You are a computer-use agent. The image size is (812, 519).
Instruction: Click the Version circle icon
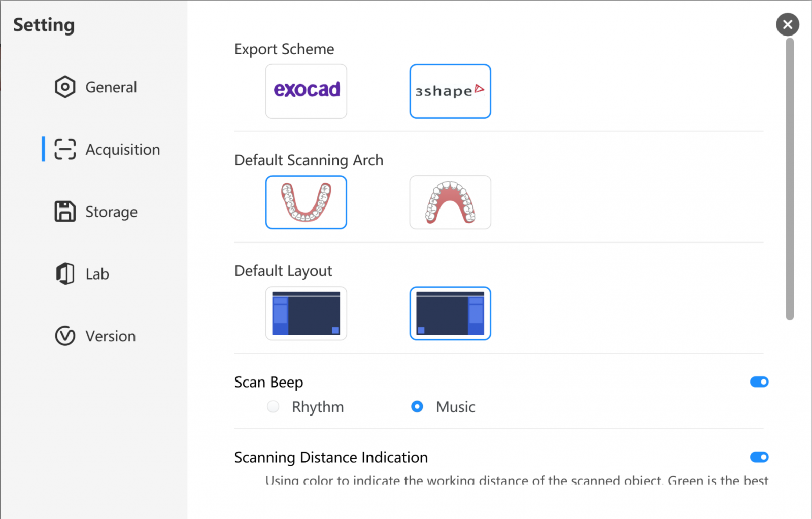(x=65, y=336)
